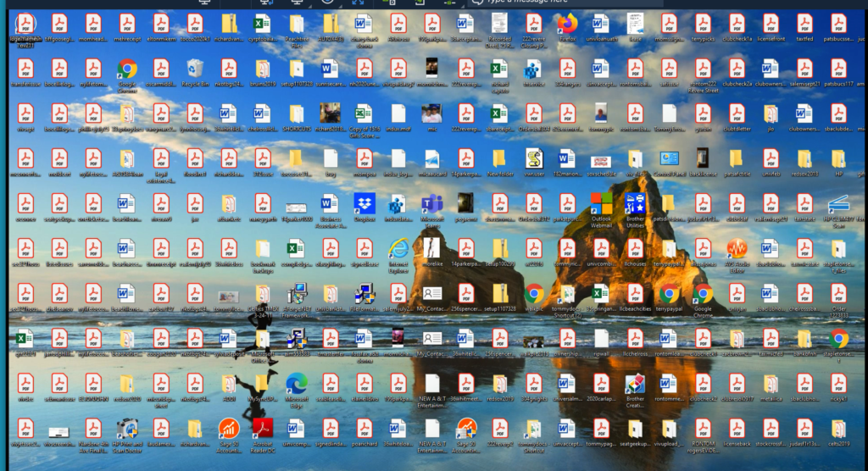
Task: Select the tommypic photo thumbnail
Action: 601,114
